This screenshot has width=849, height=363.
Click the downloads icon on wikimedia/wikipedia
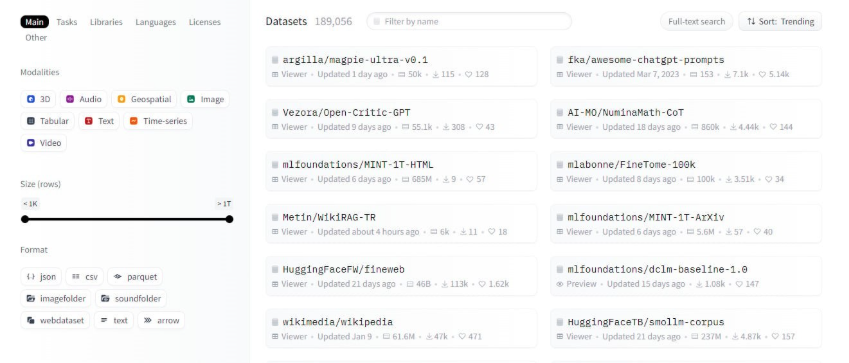tap(429, 336)
